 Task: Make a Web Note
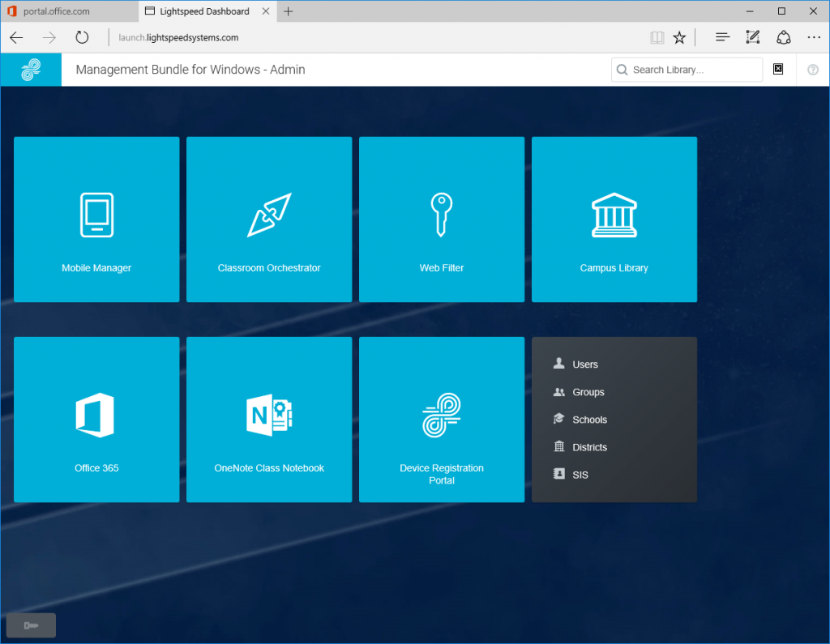753,37
